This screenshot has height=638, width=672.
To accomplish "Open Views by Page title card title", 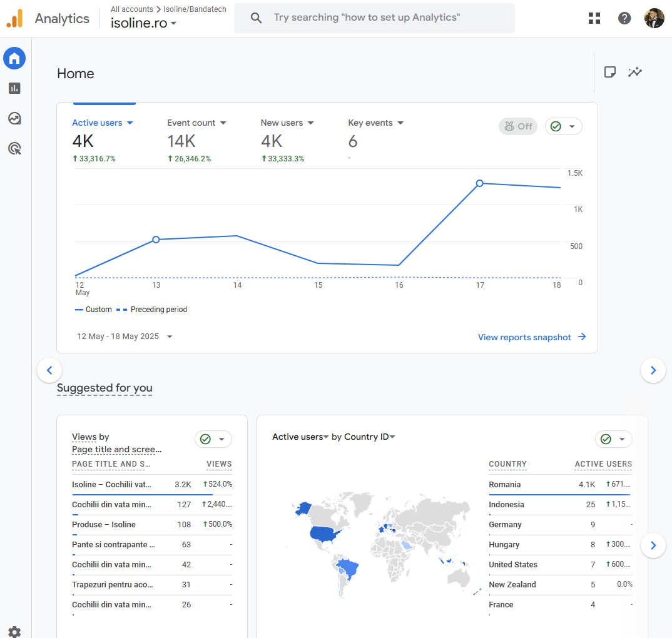I will (116, 443).
